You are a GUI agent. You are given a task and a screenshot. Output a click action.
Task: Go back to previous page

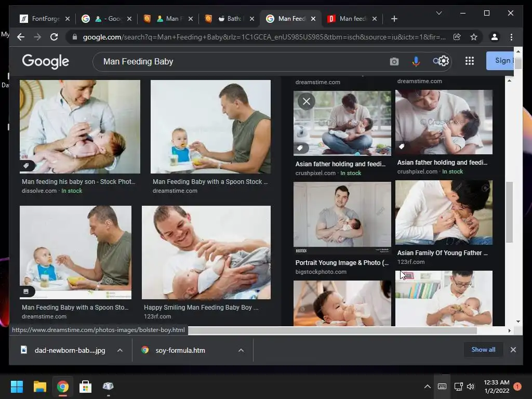(x=21, y=37)
